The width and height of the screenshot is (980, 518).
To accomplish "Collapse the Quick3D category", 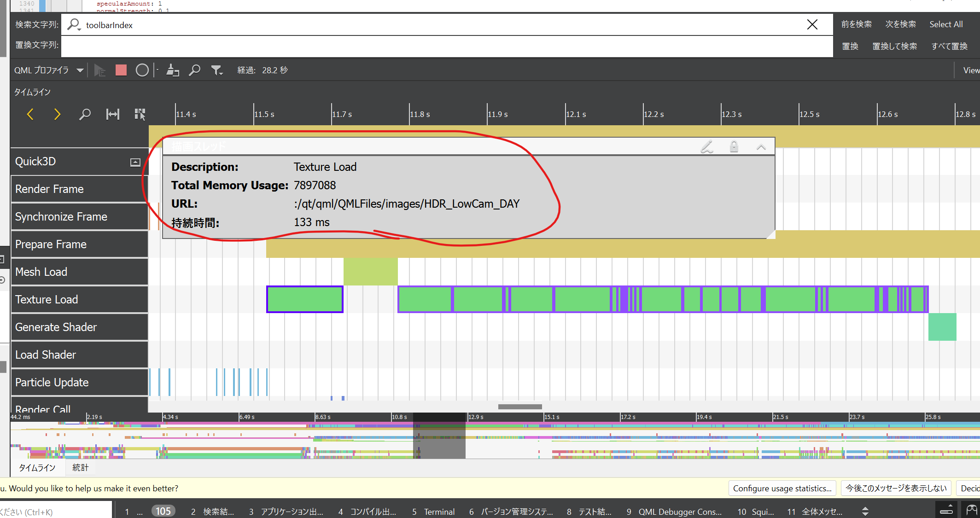I will click(x=135, y=162).
